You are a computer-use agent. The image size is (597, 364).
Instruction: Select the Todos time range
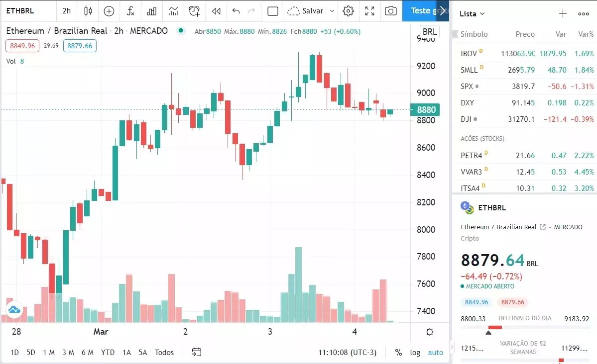pos(164,352)
